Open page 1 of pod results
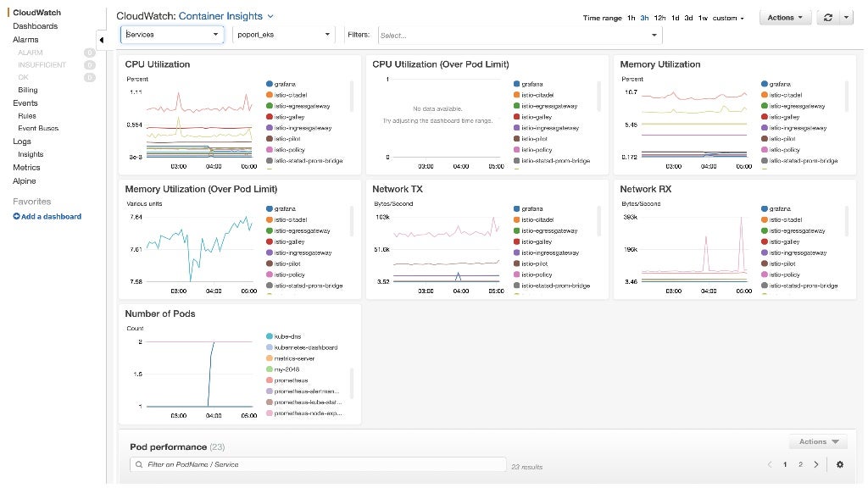Image resolution: width=868 pixels, height=488 pixels. 785,464
